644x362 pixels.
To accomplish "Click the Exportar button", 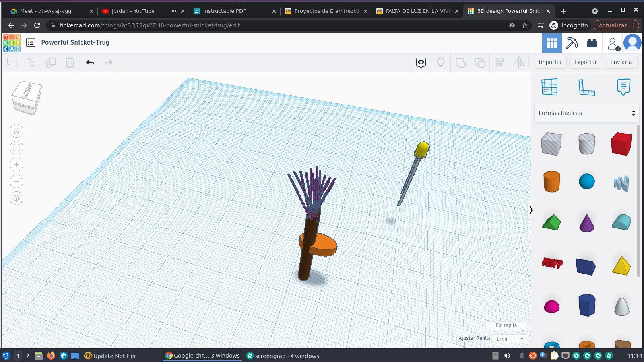I will coord(586,62).
